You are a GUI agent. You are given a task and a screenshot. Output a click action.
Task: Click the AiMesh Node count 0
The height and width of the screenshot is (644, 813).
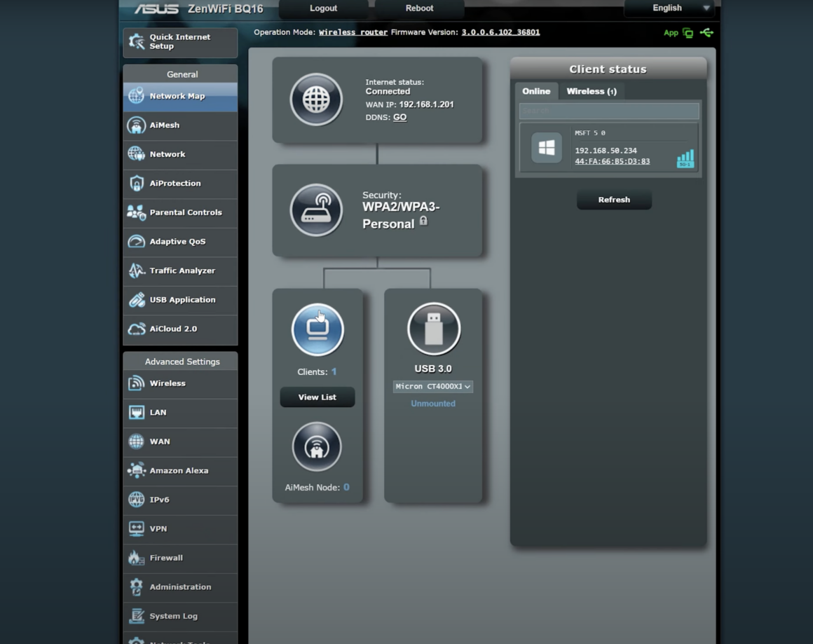click(x=346, y=488)
